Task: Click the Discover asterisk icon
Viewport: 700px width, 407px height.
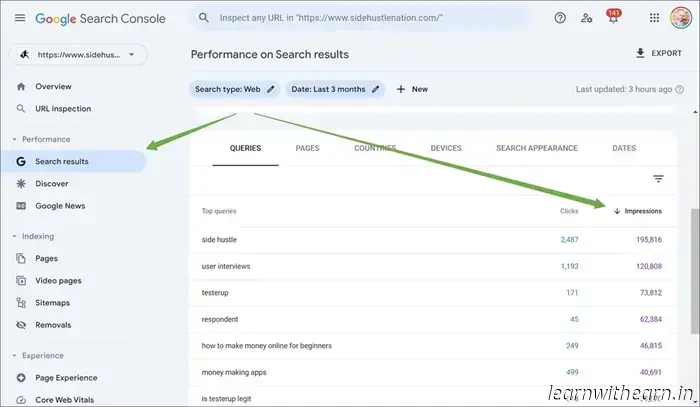Action: coord(21,183)
